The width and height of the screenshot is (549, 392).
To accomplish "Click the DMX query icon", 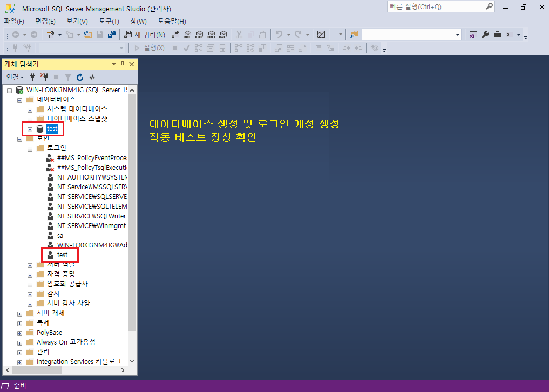I will point(199,35).
